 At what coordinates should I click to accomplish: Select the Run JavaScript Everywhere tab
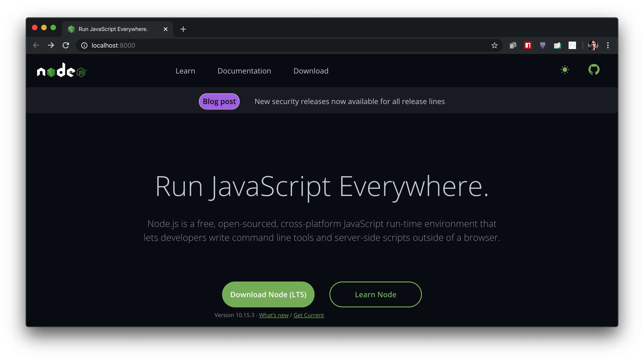[118, 29]
